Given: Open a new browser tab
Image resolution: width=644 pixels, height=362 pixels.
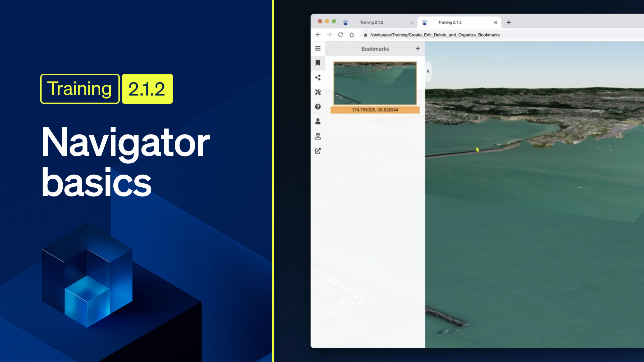Looking at the screenshot, I should pyautogui.click(x=508, y=22).
